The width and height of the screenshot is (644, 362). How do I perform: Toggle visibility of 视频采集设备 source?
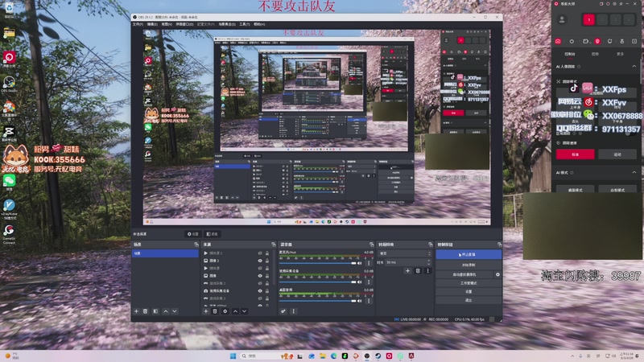[x=260, y=291]
